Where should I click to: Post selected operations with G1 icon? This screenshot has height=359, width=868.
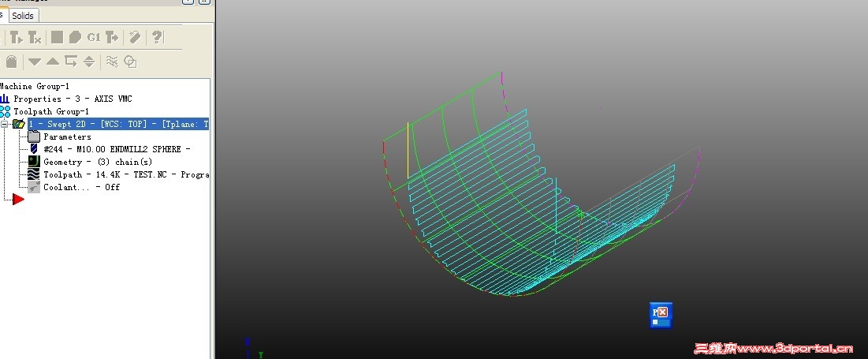click(94, 37)
